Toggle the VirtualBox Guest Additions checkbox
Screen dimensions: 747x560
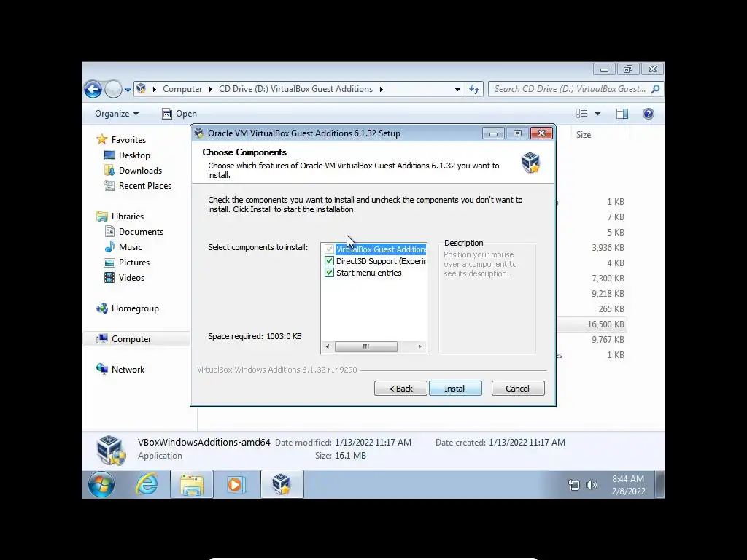point(329,249)
